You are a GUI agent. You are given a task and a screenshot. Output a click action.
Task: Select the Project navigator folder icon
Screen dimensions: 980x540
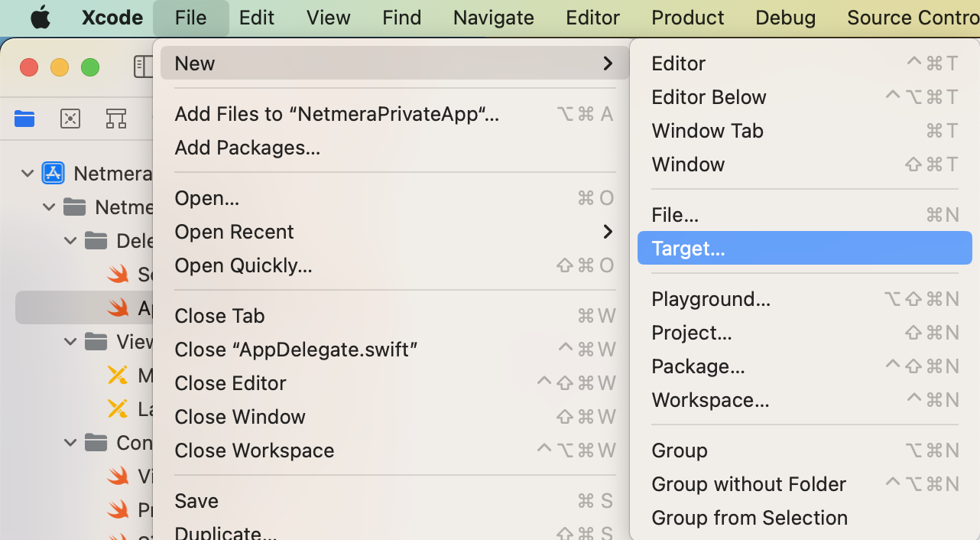click(x=24, y=119)
